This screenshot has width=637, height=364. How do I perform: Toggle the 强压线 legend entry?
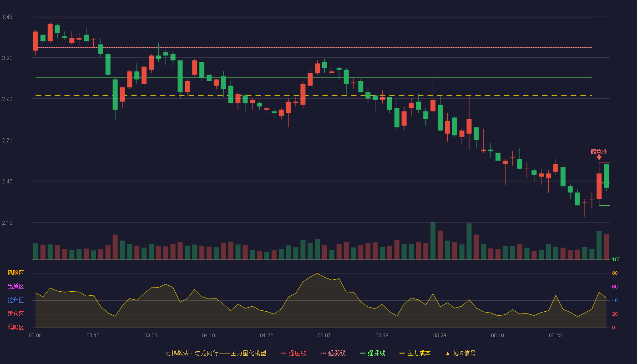point(293,353)
